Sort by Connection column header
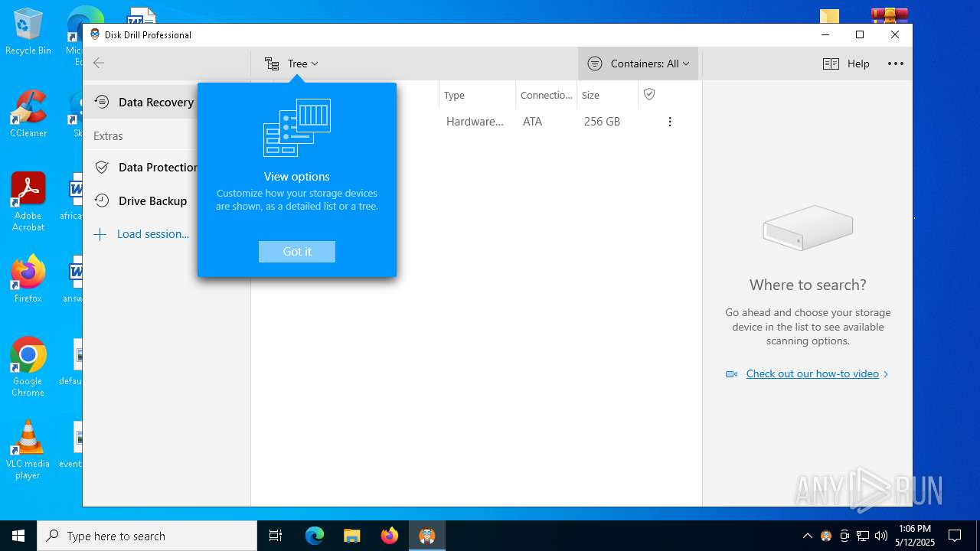The width and height of the screenshot is (980, 551). (547, 96)
